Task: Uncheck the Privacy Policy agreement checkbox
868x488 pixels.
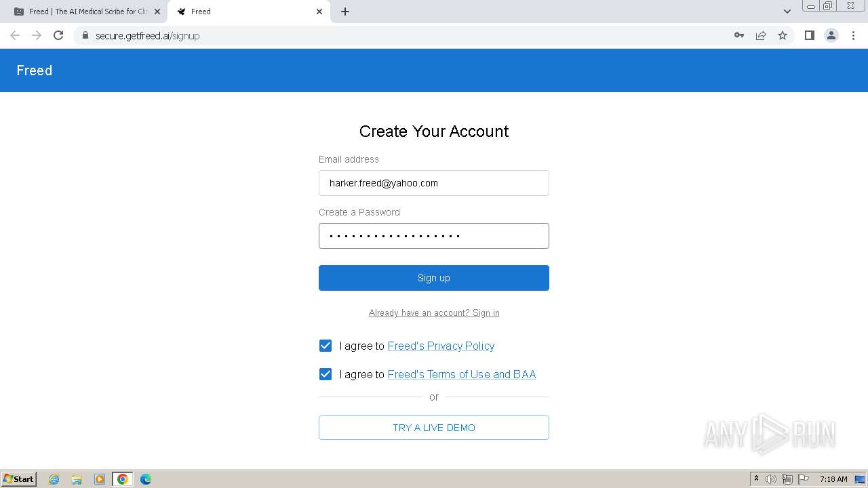Action: tap(325, 346)
